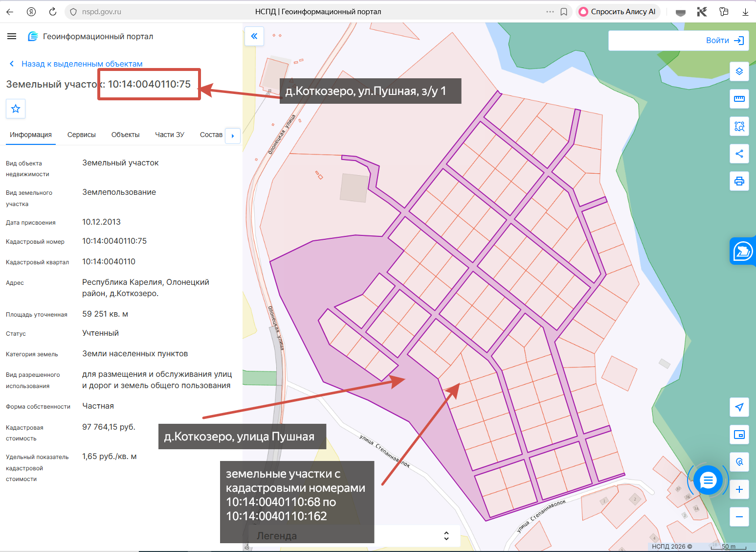Click the site security shield icon
Image resolution: width=756 pixels, height=552 pixels.
tap(73, 12)
